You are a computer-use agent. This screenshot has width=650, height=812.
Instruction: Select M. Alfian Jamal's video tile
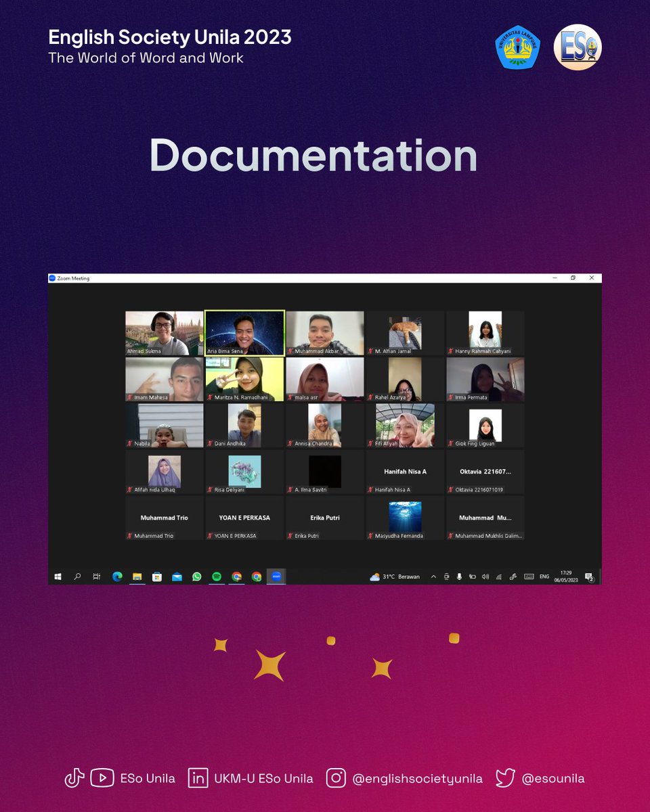(406, 333)
